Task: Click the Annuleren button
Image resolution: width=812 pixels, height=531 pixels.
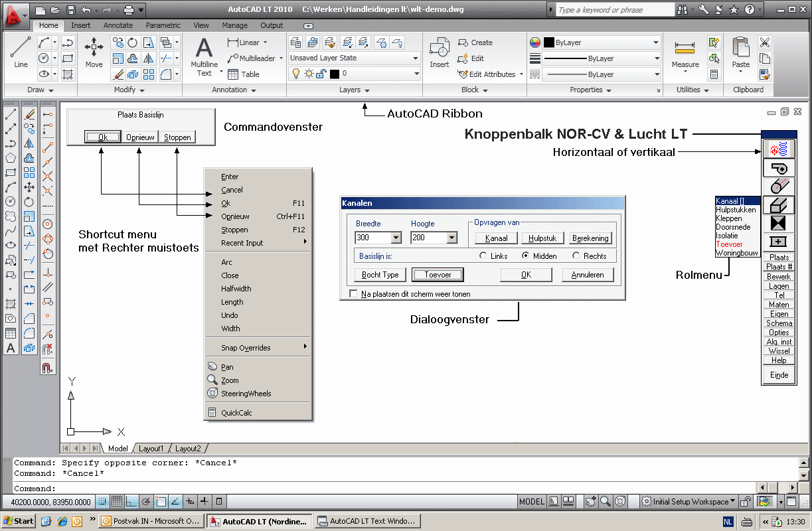Action: point(588,275)
